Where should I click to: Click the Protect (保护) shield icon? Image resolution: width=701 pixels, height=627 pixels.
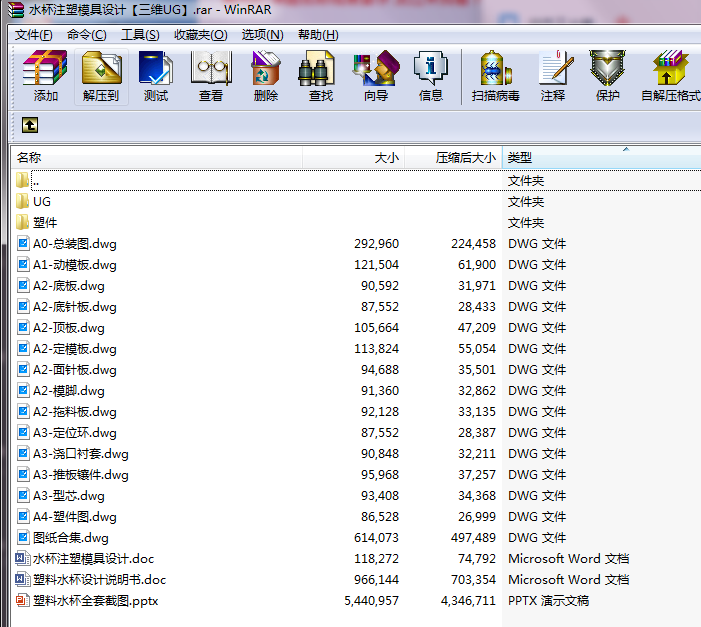[607, 76]
